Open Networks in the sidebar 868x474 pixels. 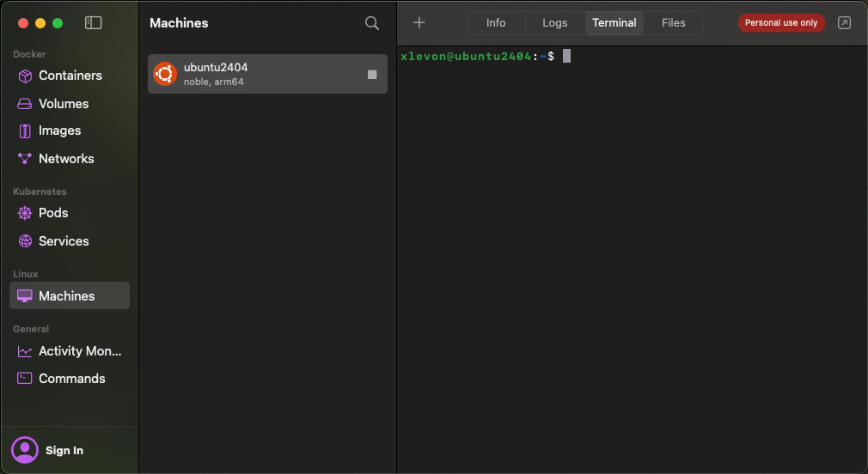click(70, 159)
